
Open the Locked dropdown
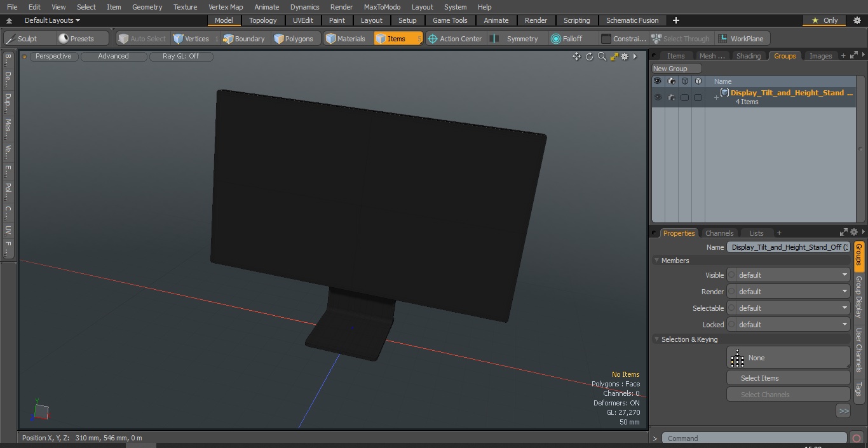pos(789,325)
